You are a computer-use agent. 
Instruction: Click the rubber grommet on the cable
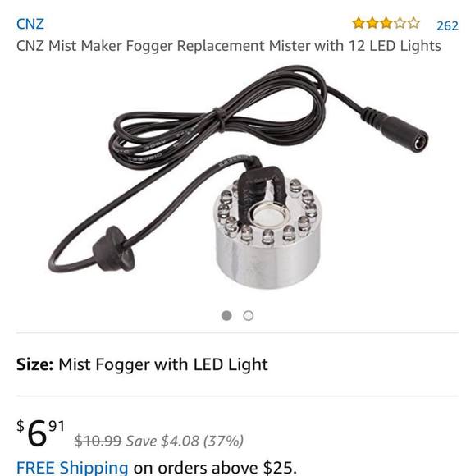tap(114, 249)
